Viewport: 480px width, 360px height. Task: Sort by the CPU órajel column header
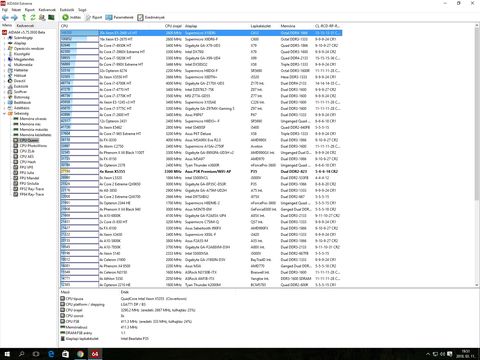173,26
